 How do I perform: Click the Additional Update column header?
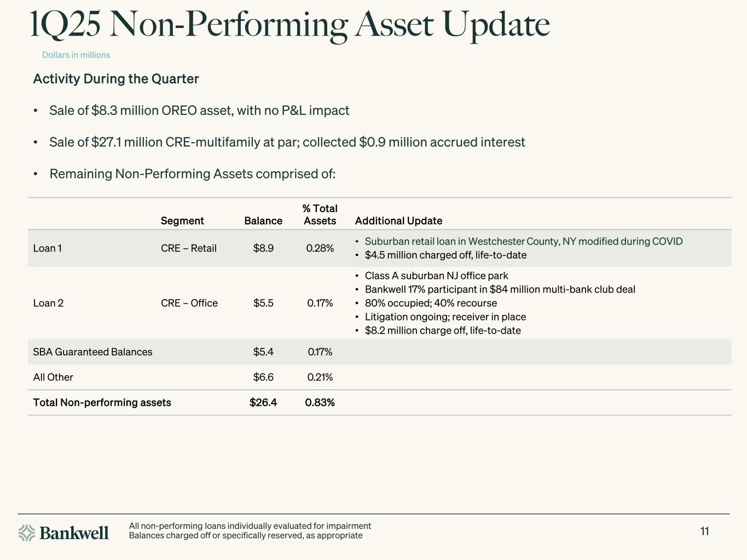pos(398,221)
